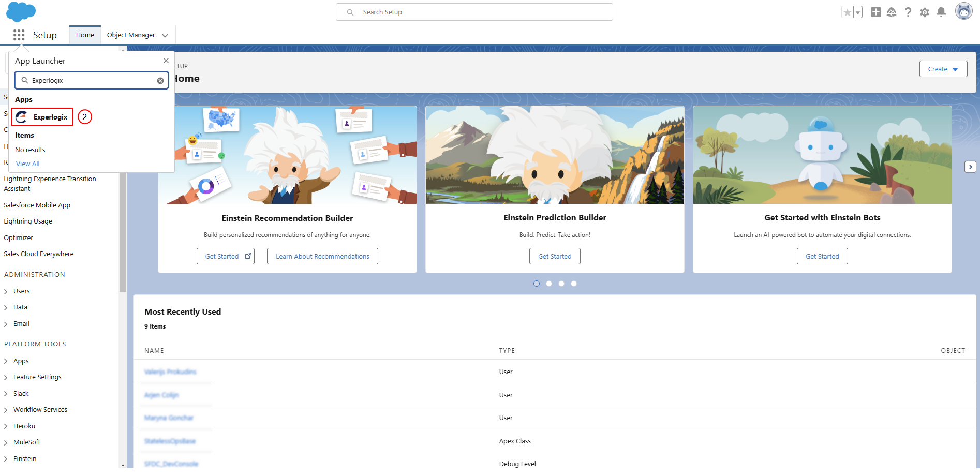980x475 pixels.
Task: Open the notifications bell
Action: click(941, 12)
